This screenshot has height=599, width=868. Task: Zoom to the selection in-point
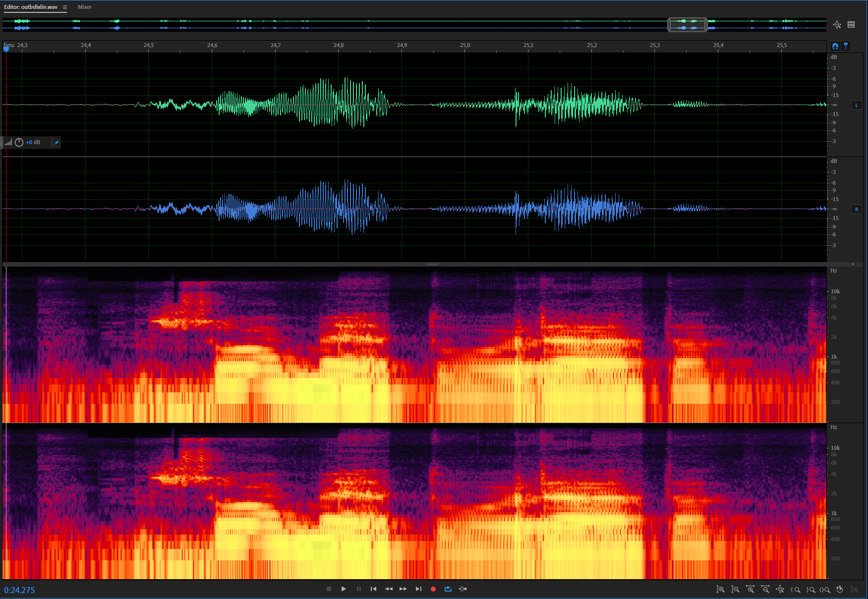tap(795, 590)
